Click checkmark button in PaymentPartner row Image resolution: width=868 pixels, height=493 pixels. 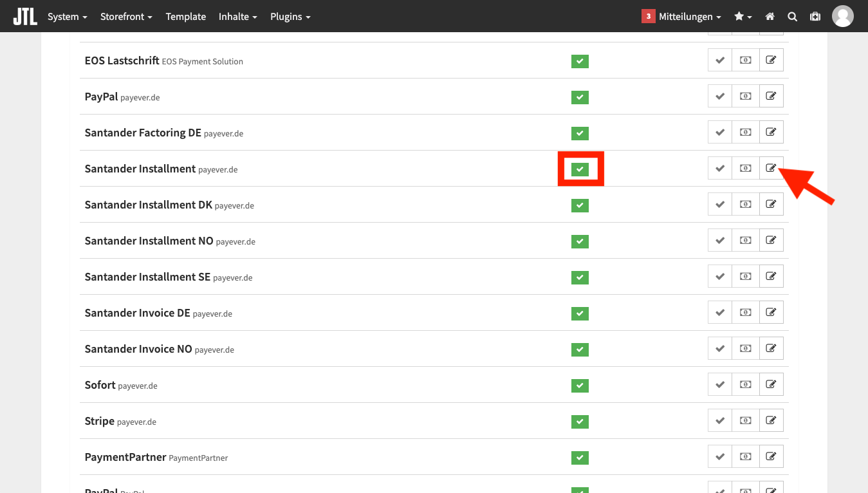tap(720, 456)
